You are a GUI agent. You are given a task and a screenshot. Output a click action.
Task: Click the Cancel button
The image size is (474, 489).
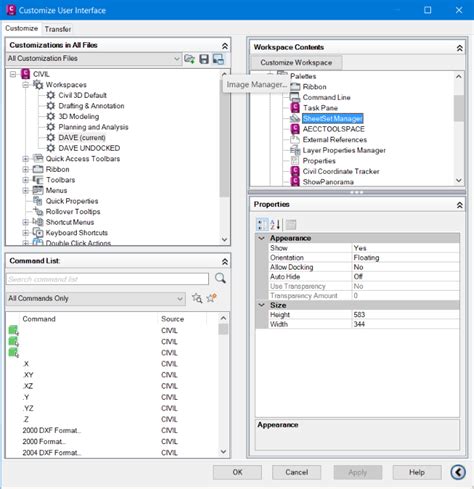click(296, 472)
